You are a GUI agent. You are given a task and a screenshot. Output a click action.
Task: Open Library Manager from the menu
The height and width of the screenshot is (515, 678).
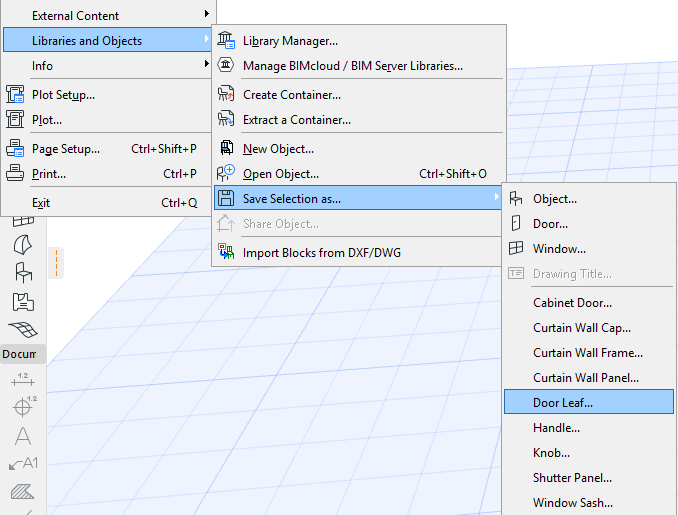(x=290, y=41)
